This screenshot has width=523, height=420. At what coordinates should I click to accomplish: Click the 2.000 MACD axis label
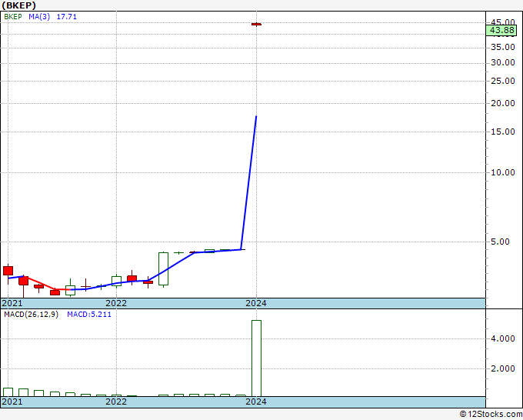tap(503, 368)
